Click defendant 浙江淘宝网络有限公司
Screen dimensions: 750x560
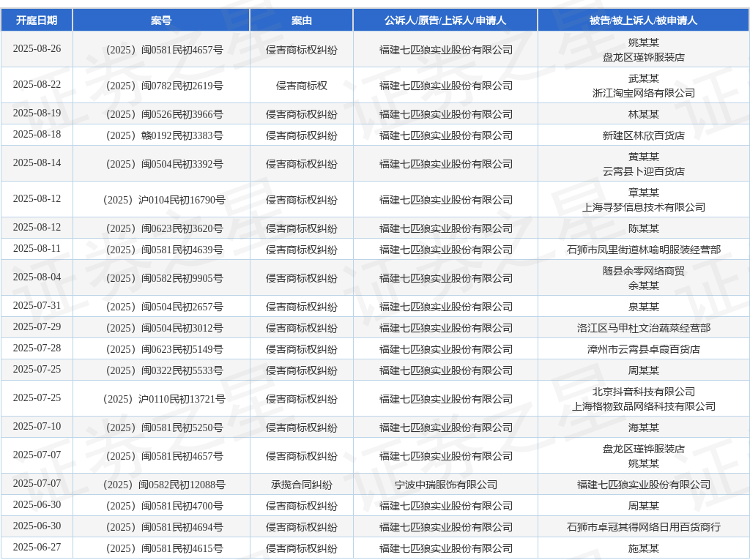[643, 93]
